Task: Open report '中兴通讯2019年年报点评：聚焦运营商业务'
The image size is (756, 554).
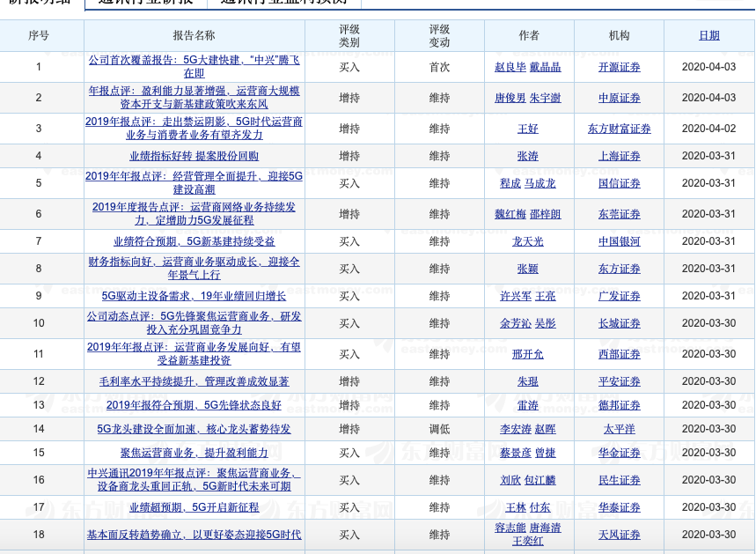Action: (195, 480)
